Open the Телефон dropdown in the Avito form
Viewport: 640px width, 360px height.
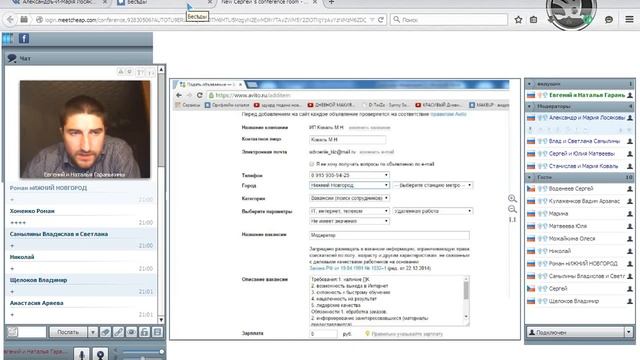tap(349, 175)
